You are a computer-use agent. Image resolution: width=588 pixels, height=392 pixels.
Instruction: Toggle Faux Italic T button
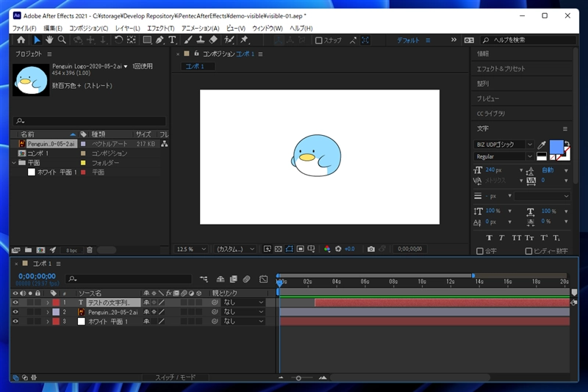(501, 238)
